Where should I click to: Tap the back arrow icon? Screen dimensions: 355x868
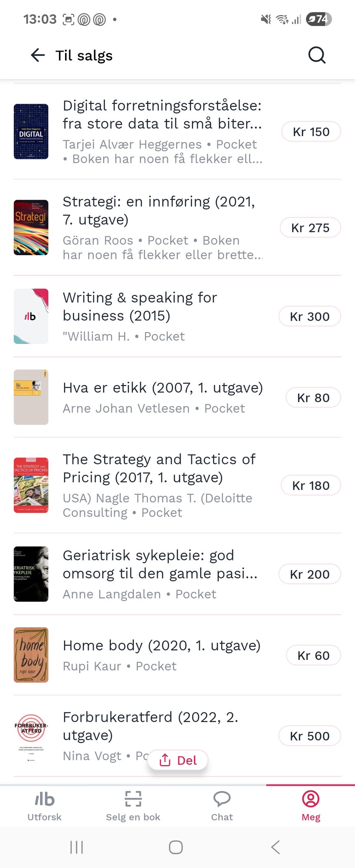38,55
